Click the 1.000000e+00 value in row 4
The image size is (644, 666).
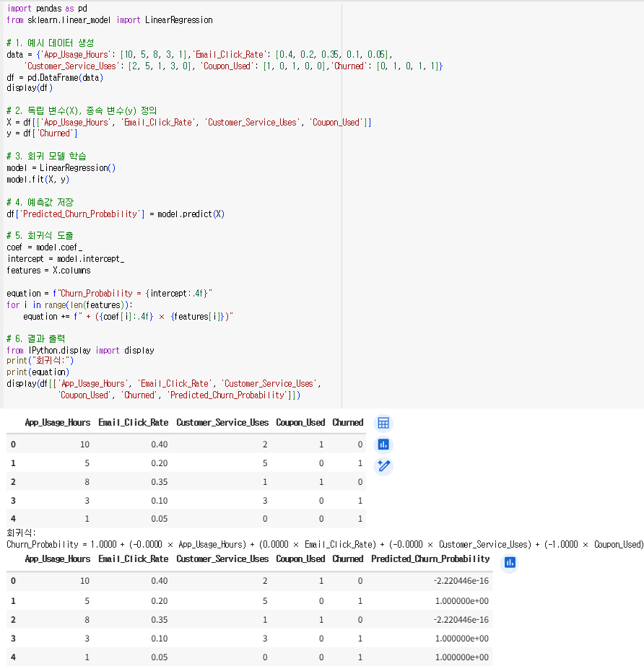click(461, 657)
